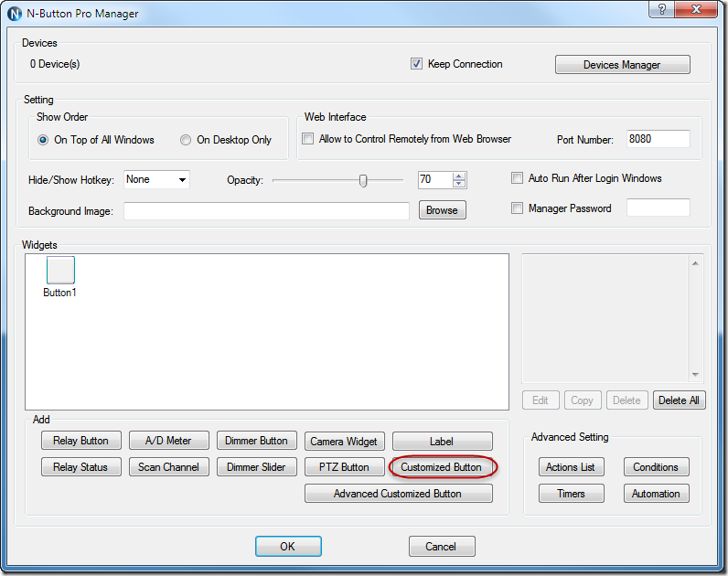The width and height of the screenshot is (728, 576).
Task: Click the Cancel button
Action: point(442,547)
